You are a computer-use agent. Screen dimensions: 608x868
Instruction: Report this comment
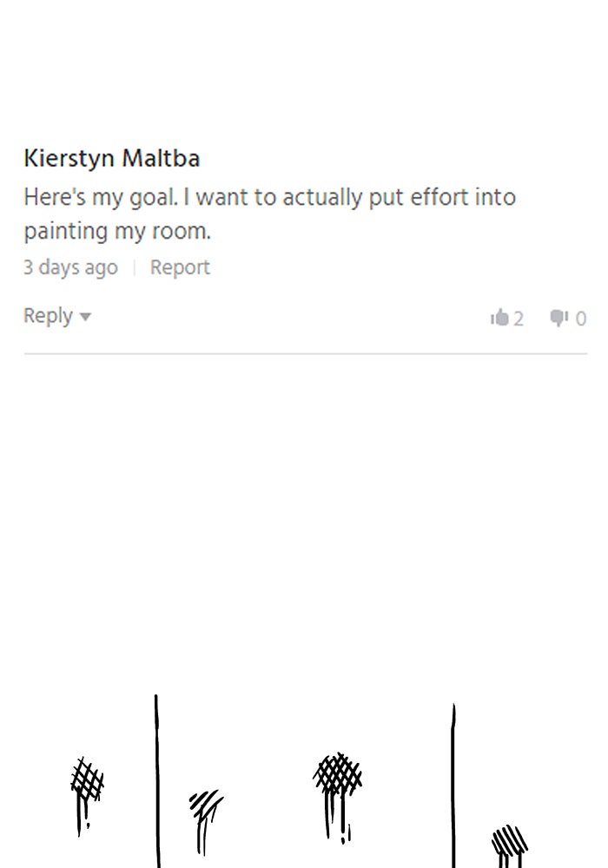click(x=180, y=267)
